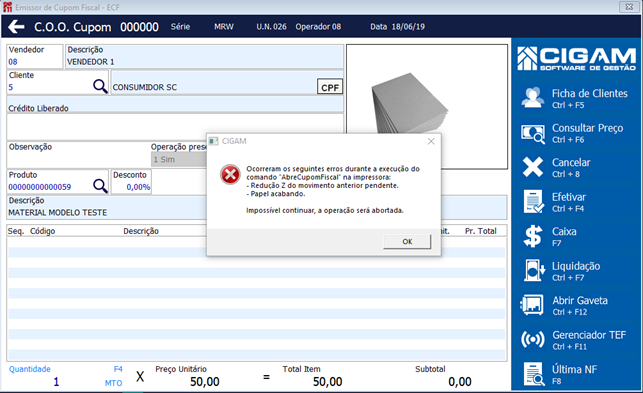The image size is (643, 393).
Task: Open Operação presencial dropdown showing 1 Sim
Action: point(179,160)
